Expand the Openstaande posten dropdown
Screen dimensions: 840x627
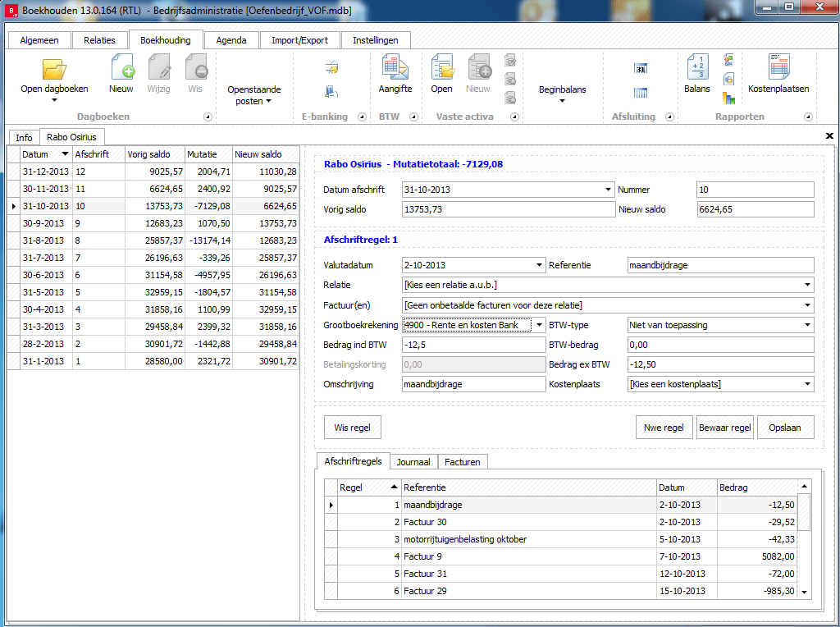click(x=253, y=95)
